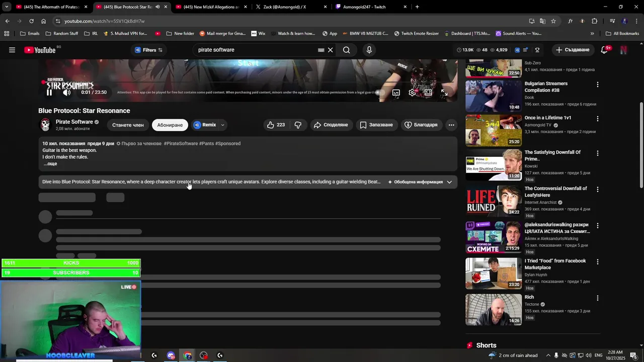The height and width of the screenshot is (362, 644).
Task: Enter fullscreen on the video player
Action: (x=444, y=93)
